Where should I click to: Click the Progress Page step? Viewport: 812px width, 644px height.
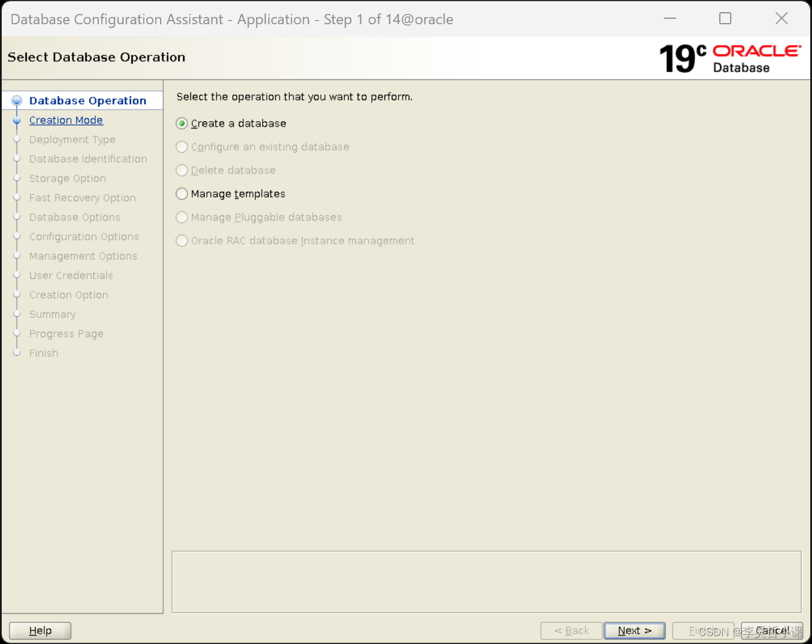(66, 334)
